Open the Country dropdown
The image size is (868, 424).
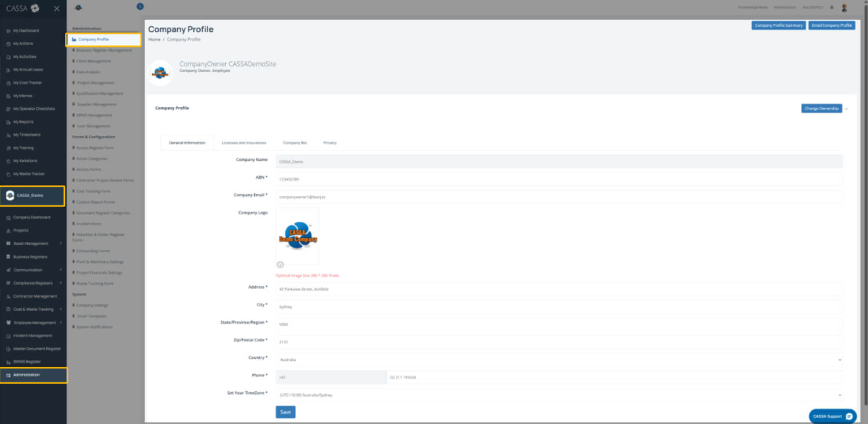click(x=559, y=360)
